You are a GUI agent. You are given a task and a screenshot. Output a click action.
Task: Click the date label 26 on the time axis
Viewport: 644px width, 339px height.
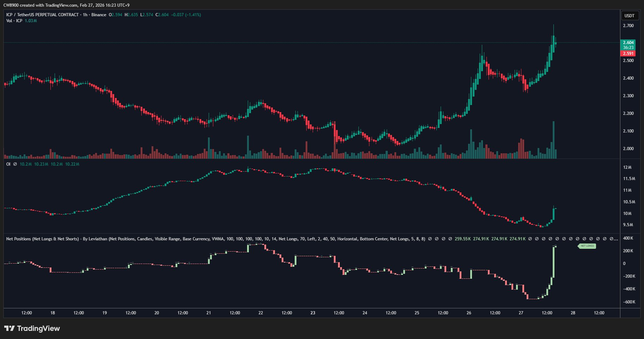pyautogui.click(x=469, y=313)
